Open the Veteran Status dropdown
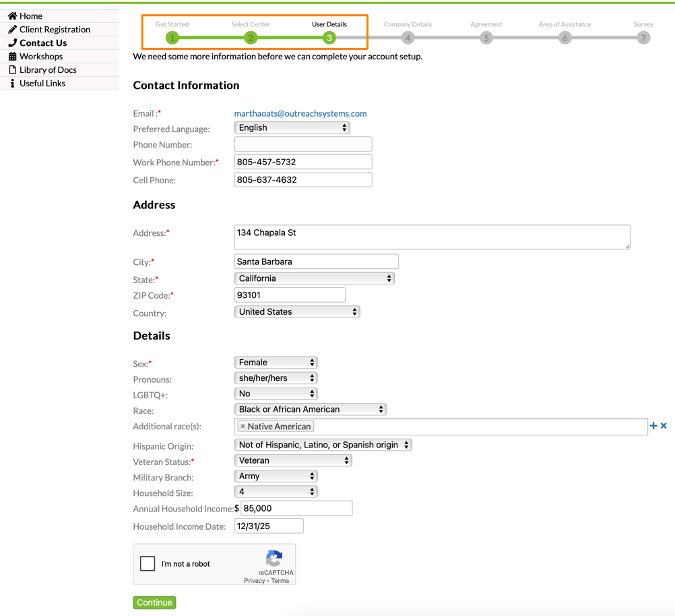This screenshot has height=616, width=675. click(x=293, y=460)
